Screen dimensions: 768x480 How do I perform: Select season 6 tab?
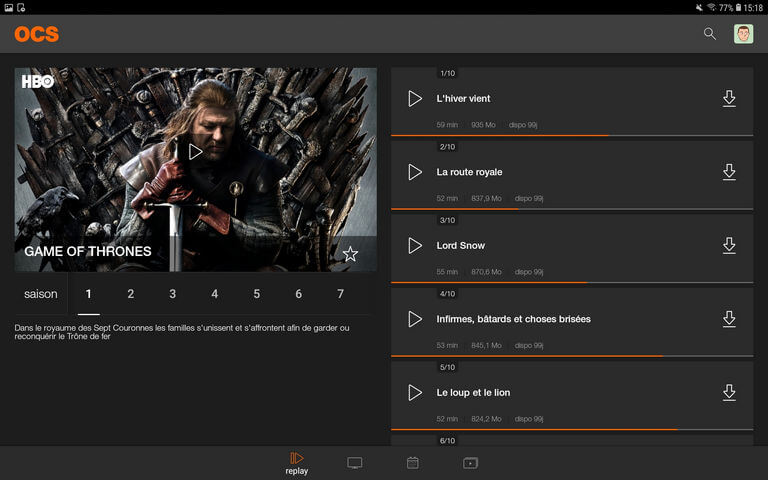298,294
